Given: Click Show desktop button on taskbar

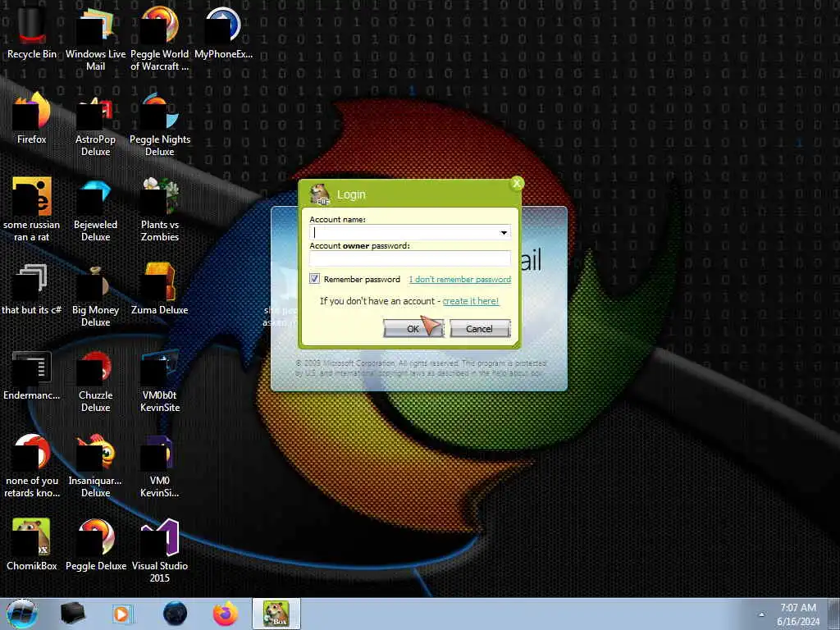Looking at the screenshot, I should (x=834, y=614).
